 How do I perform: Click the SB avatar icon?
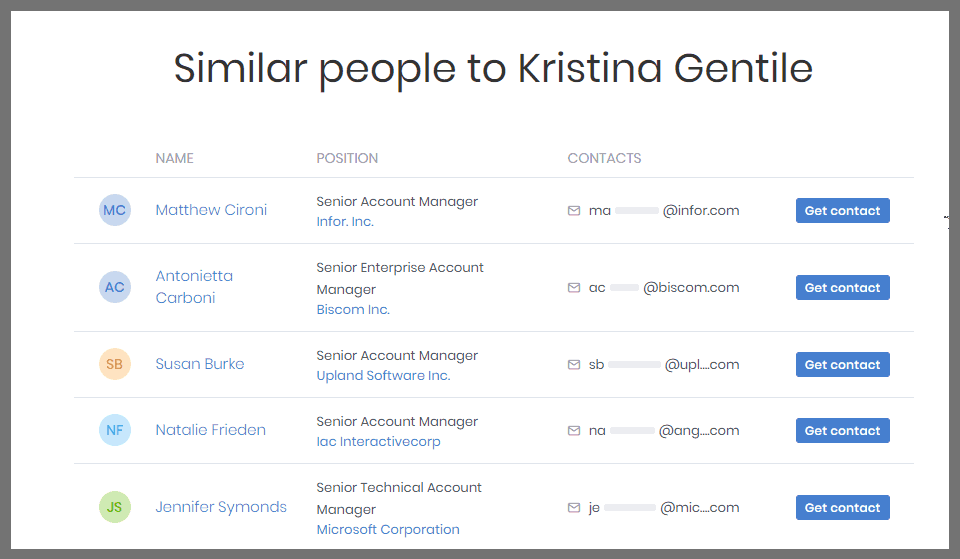pos(115,364)
